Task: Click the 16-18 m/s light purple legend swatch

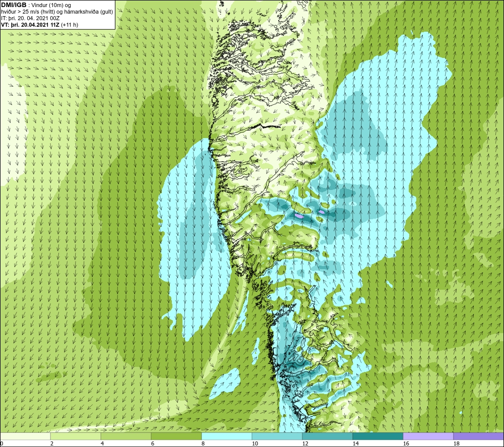Action: [x=428, y=436]
